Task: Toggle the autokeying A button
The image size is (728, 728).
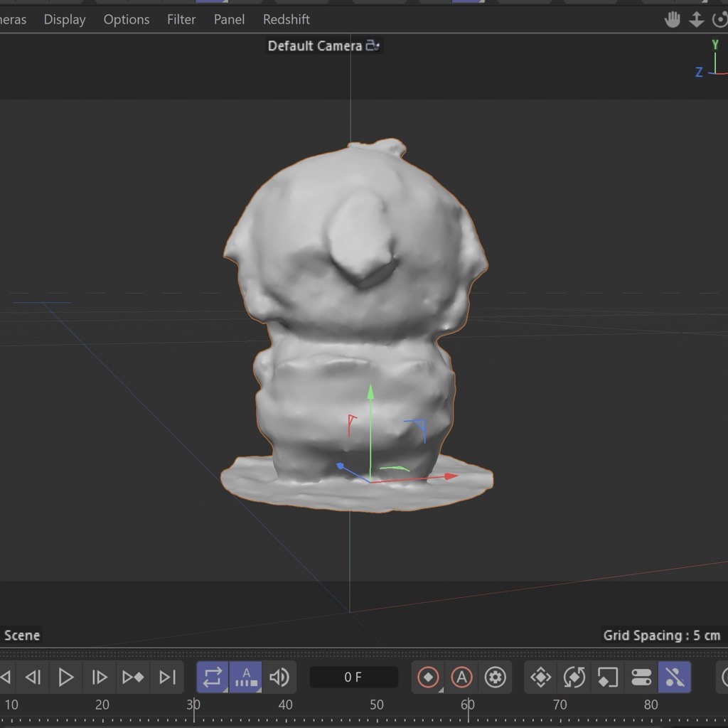Action: 461,678
